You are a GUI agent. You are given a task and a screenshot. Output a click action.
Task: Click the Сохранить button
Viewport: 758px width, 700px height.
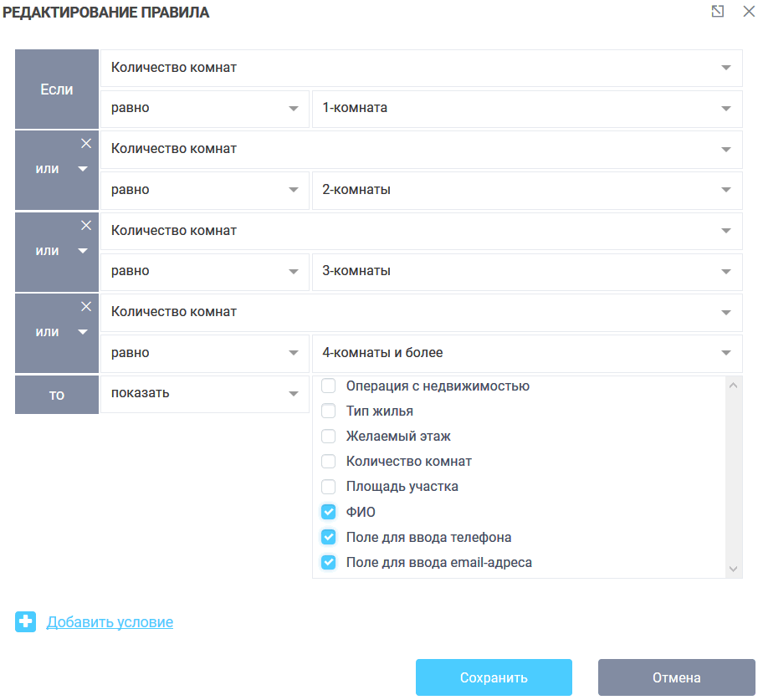494,677
